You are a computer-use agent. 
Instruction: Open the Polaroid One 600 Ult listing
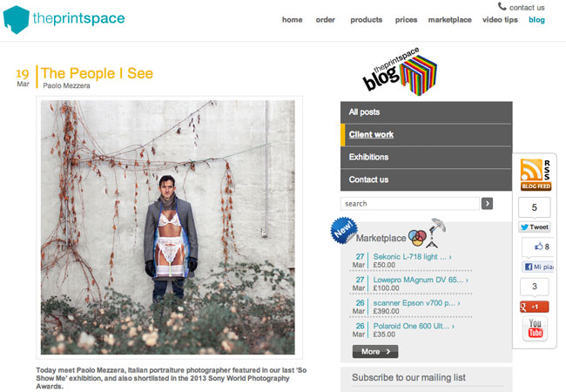pos(414,326)
